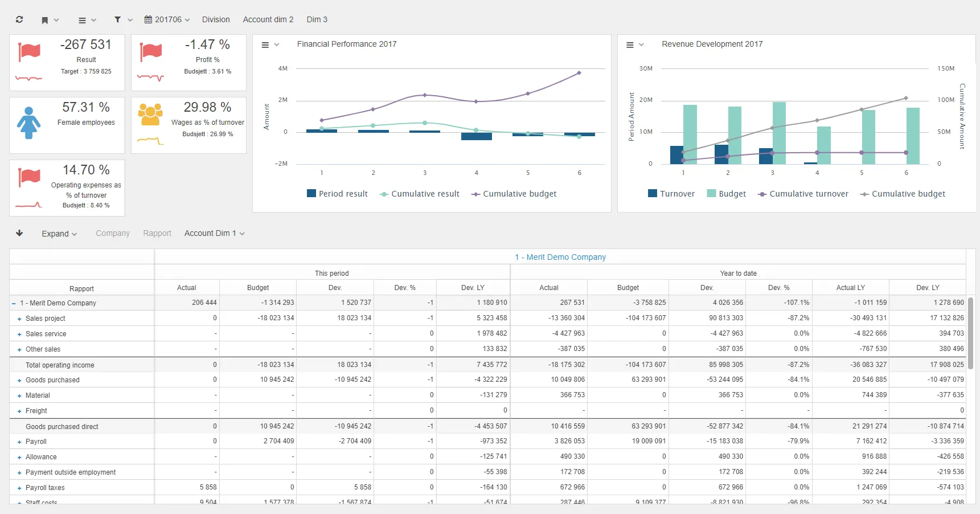Click the filter icon in the toolbar

coord(118,19)
